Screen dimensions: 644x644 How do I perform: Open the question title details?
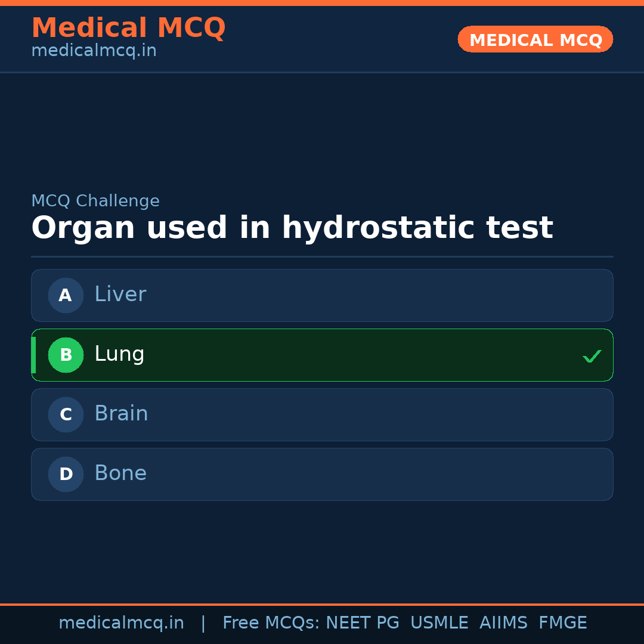292,227
